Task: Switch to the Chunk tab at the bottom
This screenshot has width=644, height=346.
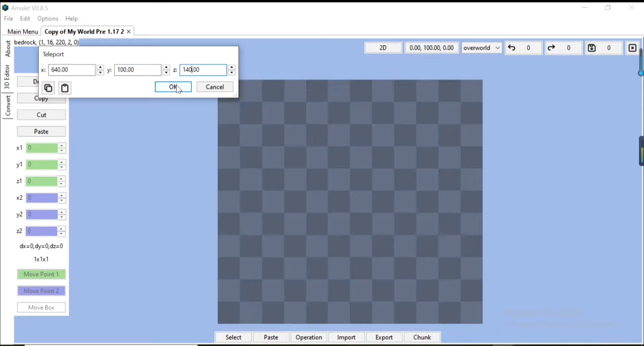Action: (421, 337)
